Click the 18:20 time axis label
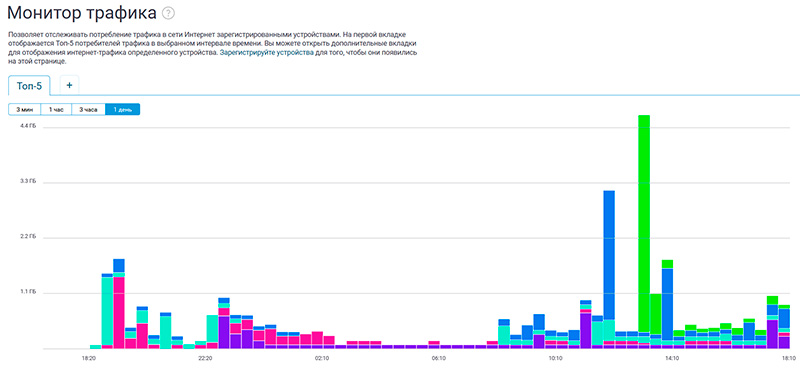800x374 pixels. (x=89, y=358)
